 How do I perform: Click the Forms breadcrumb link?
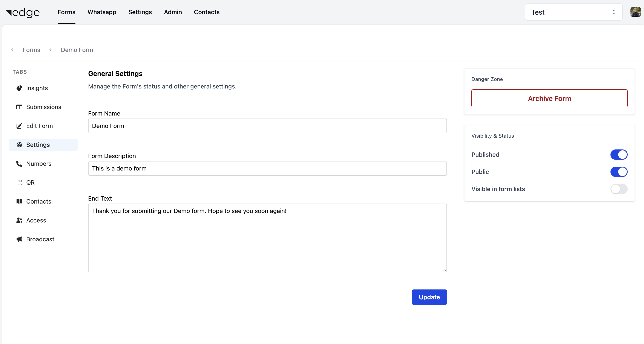32,50
